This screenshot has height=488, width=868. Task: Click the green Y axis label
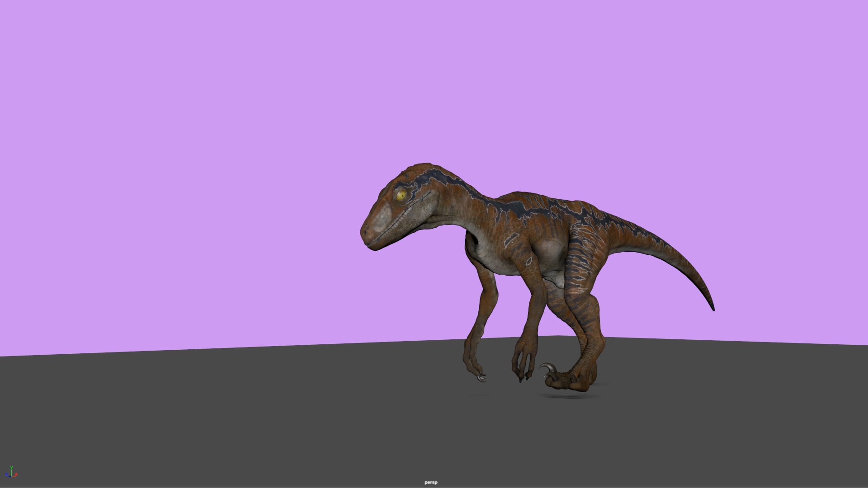click(x=12, y=468)
